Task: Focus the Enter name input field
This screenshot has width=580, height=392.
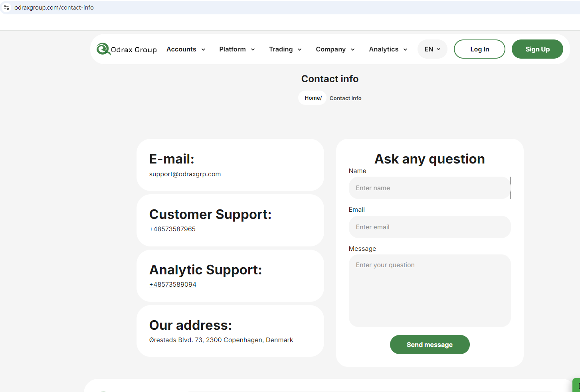Action: pos(429,188)
